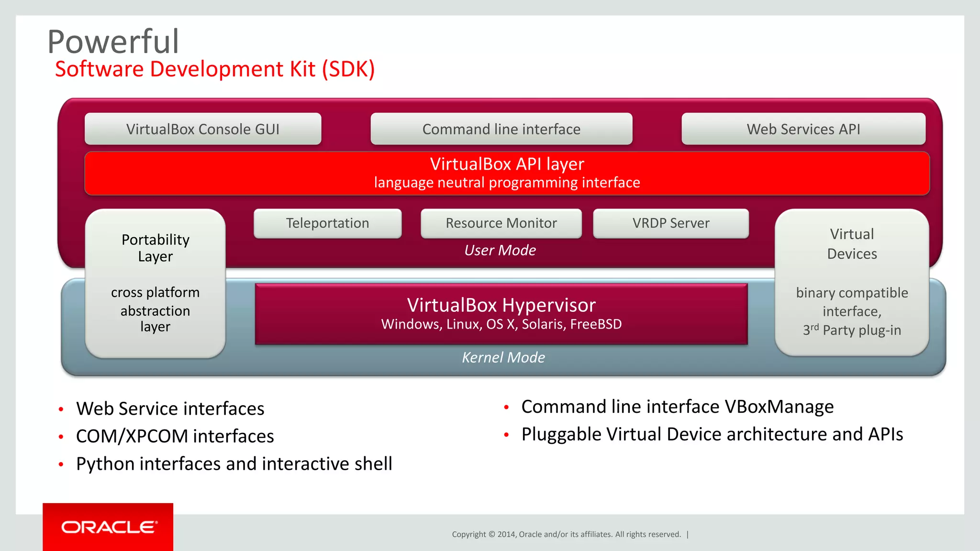The width and height of the screenshot is (980, 551).
Task: Select the VirtualBox Console GUI box
Action: click(x=203, y=129)
